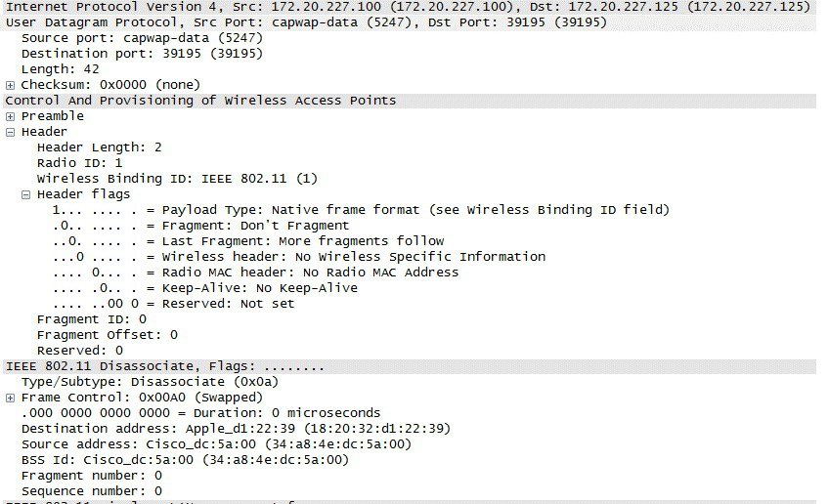Click the Payload Type flag row

[362, 210]
